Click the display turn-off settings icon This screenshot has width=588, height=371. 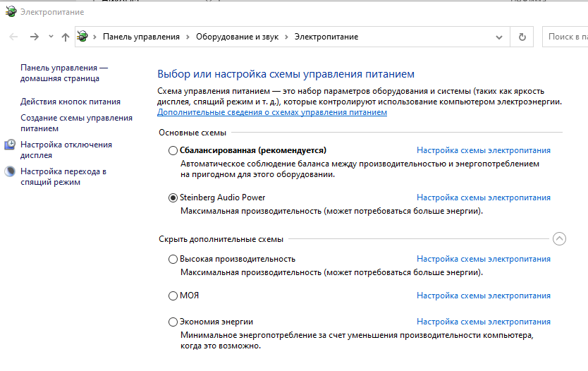coord(10,145)
